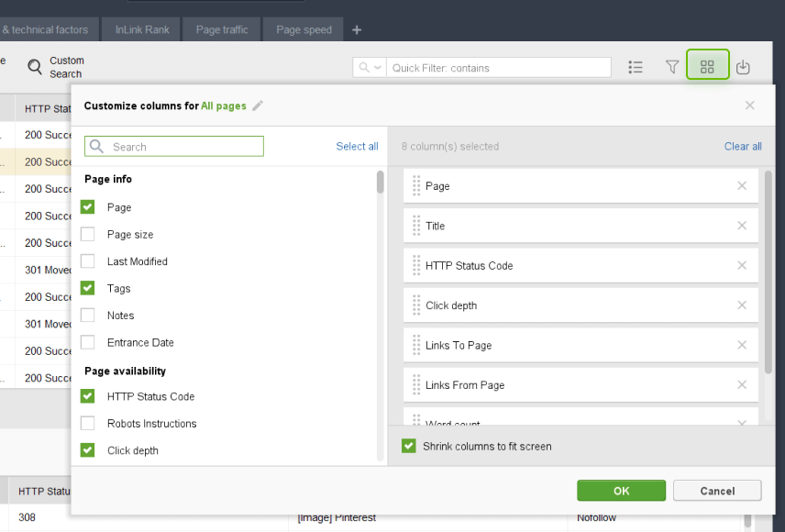Click the export download icon

point(743,67)
